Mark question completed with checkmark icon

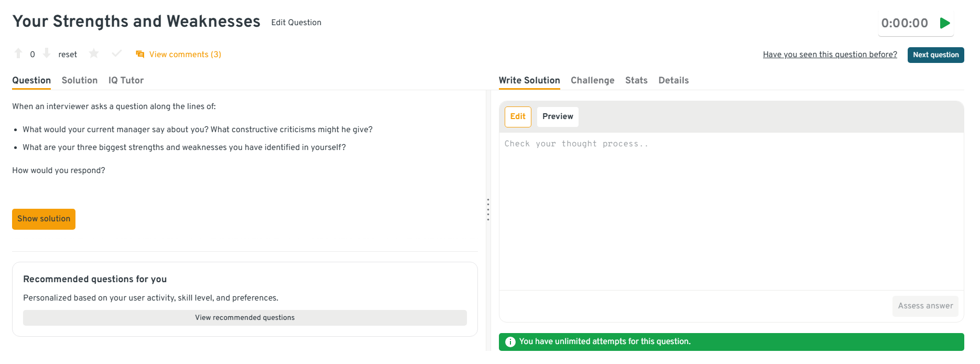116,53
